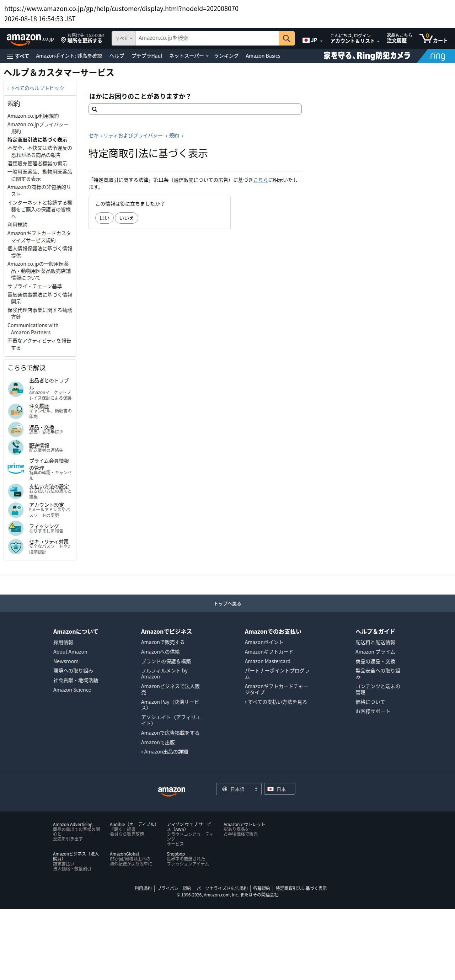Click the prime logo icon in sidebar
This screenshot has height=980, width=455.
pyautogui.click(x=16, y=468)
